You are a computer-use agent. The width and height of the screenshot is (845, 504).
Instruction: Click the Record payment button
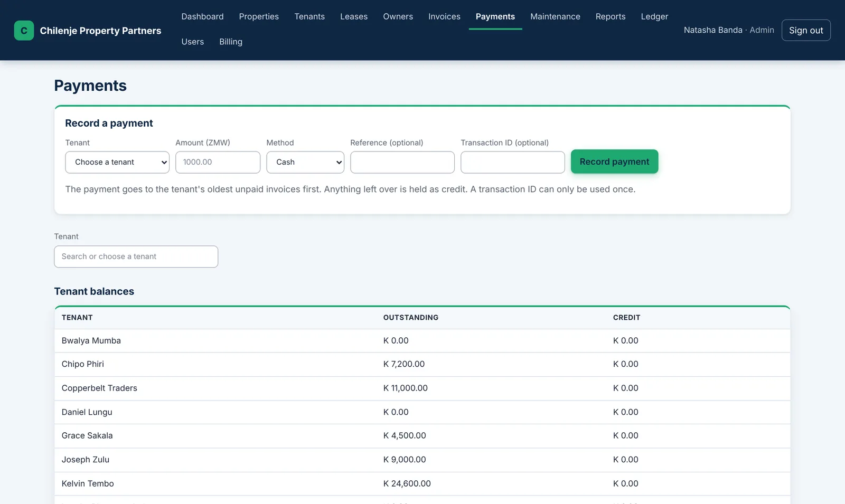(614, 161)
